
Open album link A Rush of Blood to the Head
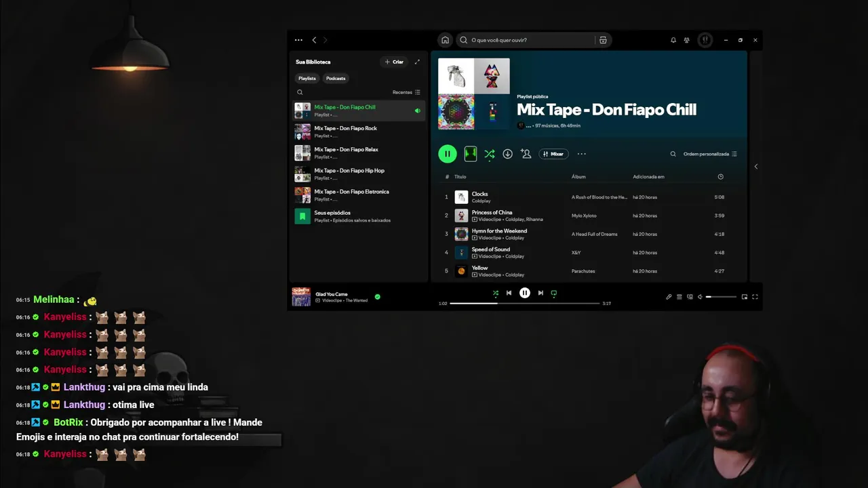tap(599, 197)
